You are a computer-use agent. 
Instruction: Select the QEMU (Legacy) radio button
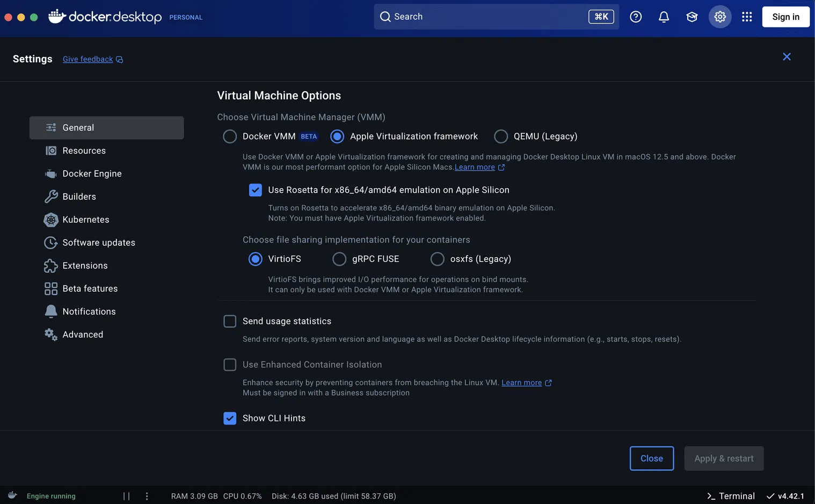(501, 136)
